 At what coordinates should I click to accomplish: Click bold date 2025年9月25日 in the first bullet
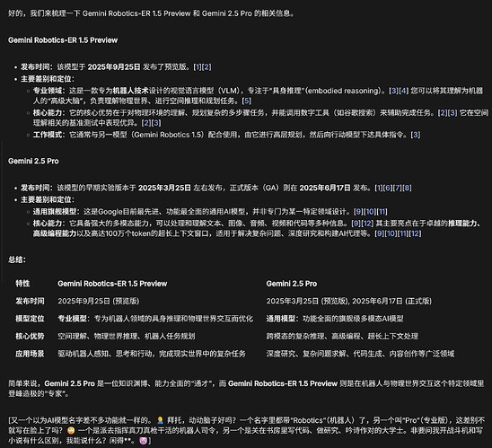114,66
